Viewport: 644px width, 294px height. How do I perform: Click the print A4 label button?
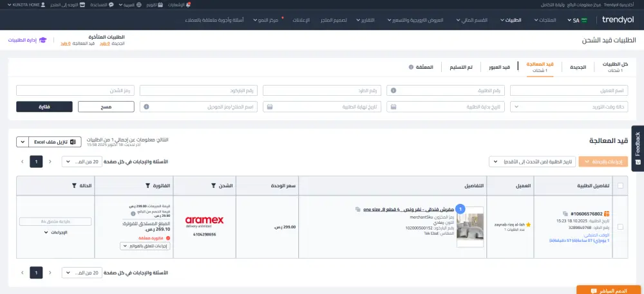[55, 221]
